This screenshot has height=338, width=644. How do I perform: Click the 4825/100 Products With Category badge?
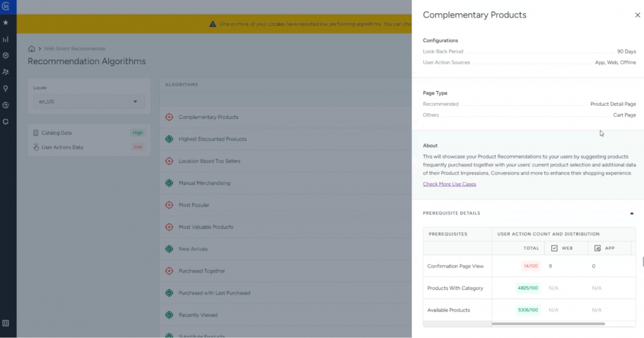tap(528, 288)
